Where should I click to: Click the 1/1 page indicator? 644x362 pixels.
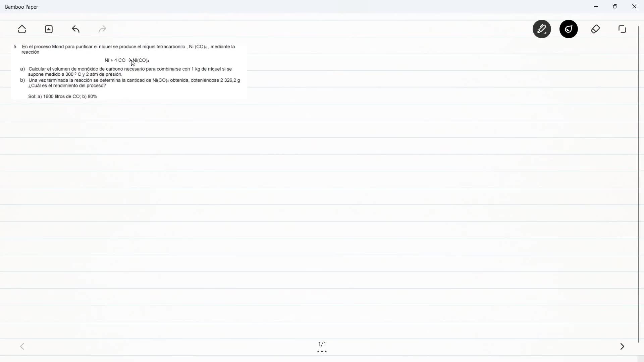(322, 344)
